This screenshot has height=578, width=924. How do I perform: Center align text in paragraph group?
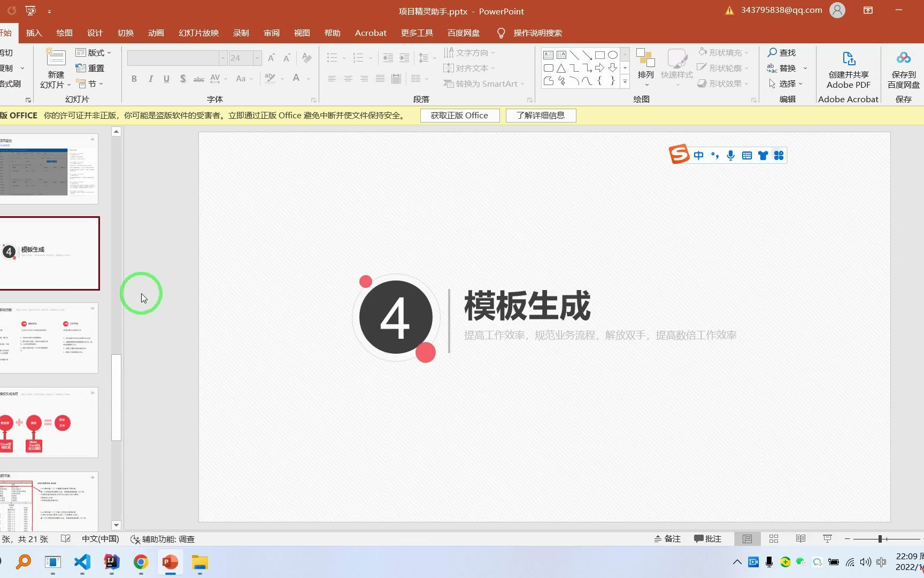coord(348,79)
